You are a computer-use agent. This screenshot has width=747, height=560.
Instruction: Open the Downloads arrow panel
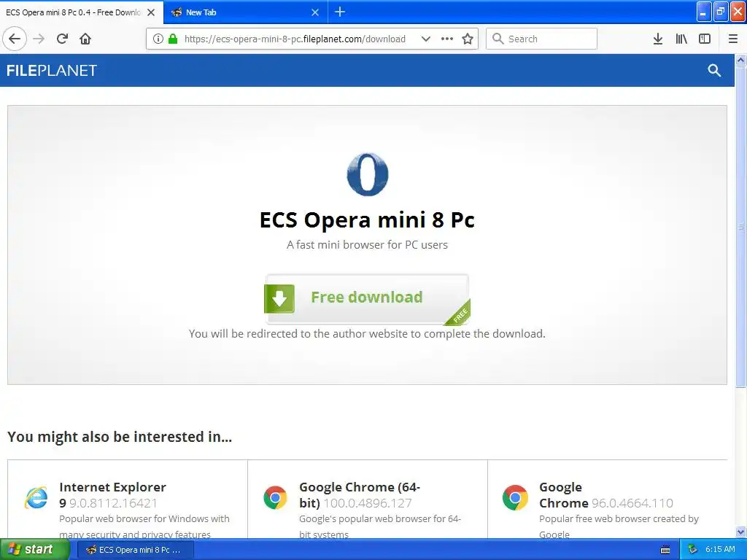tap(658, 39)
